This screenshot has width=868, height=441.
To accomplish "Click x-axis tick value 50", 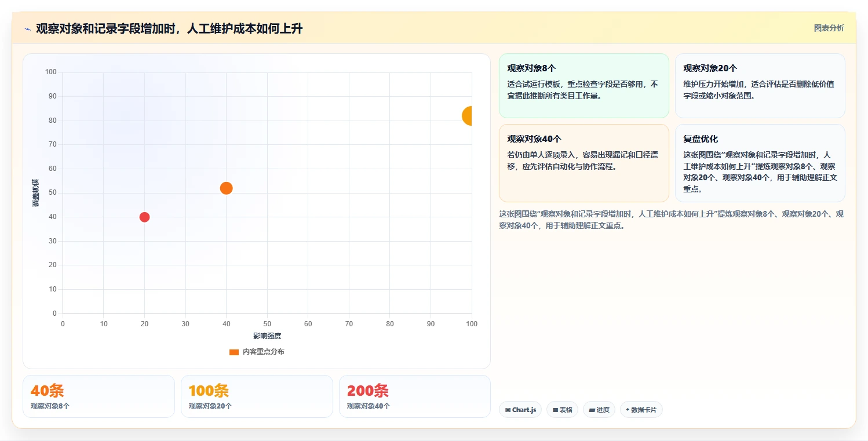I will point(267,324).
